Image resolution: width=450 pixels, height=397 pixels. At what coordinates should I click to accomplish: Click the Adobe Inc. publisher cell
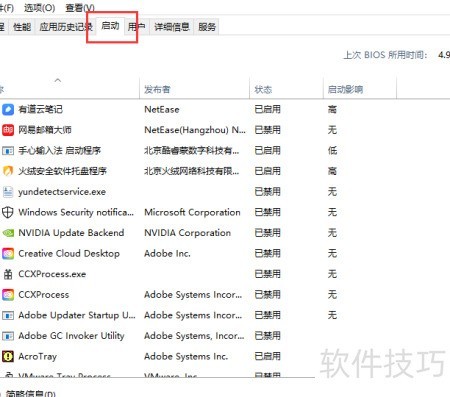coord(167,254)
